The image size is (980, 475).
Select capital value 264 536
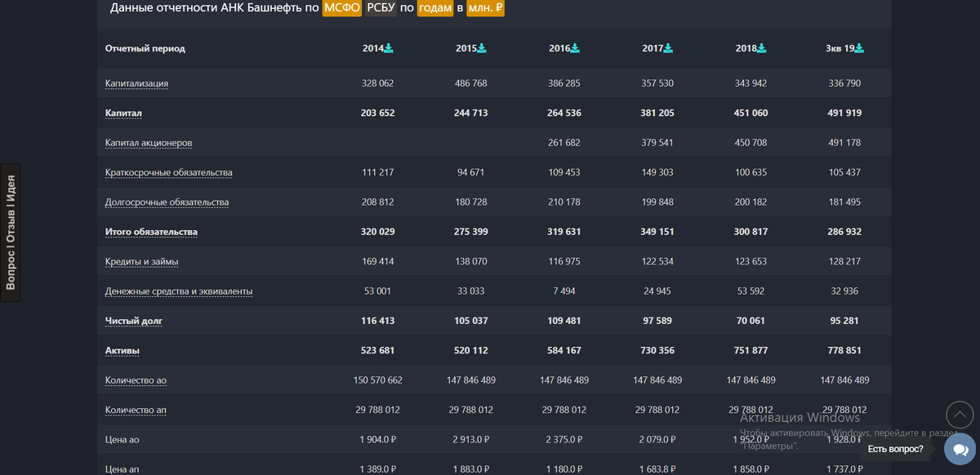563,113
